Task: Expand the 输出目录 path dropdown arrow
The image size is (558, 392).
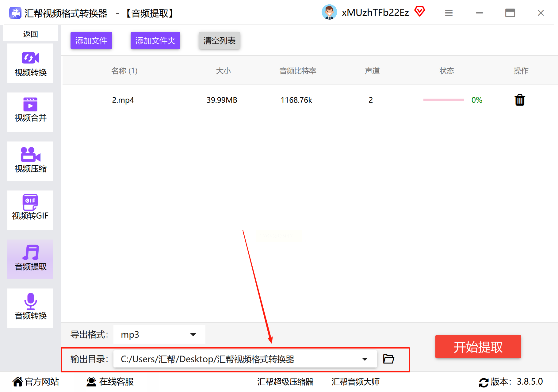Action: (365, 359)
